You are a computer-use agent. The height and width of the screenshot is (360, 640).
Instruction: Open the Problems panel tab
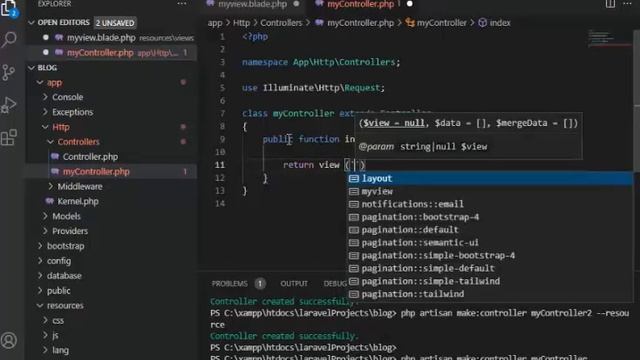229,284
